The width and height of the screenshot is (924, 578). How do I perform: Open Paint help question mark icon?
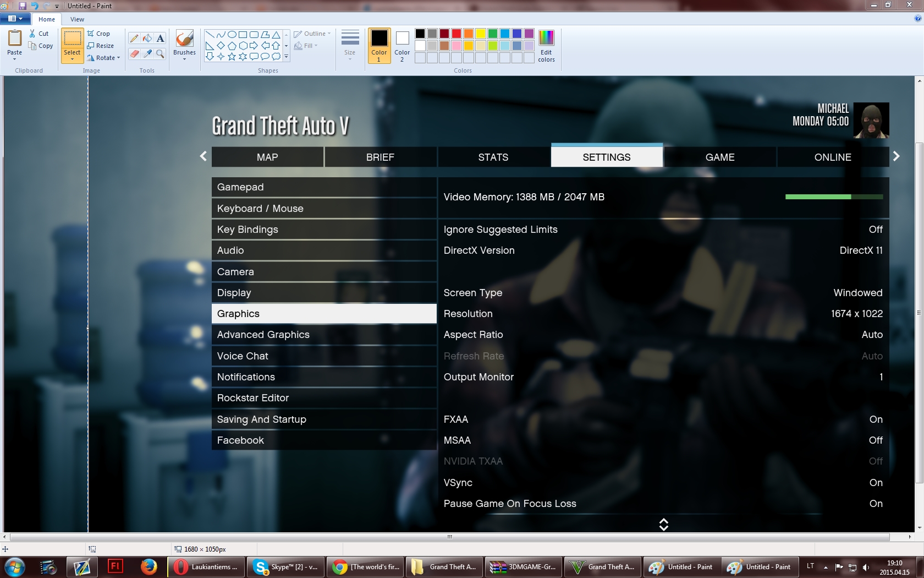point(917,18)
